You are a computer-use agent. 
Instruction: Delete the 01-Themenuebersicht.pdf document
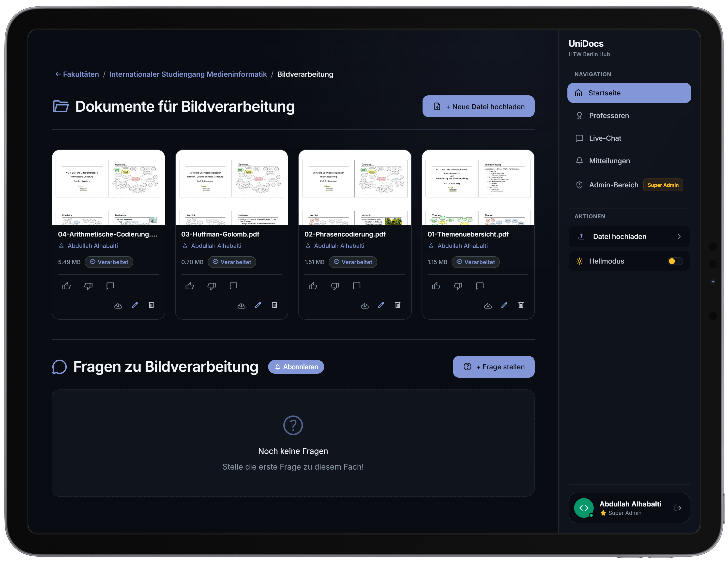pos(521,305)
